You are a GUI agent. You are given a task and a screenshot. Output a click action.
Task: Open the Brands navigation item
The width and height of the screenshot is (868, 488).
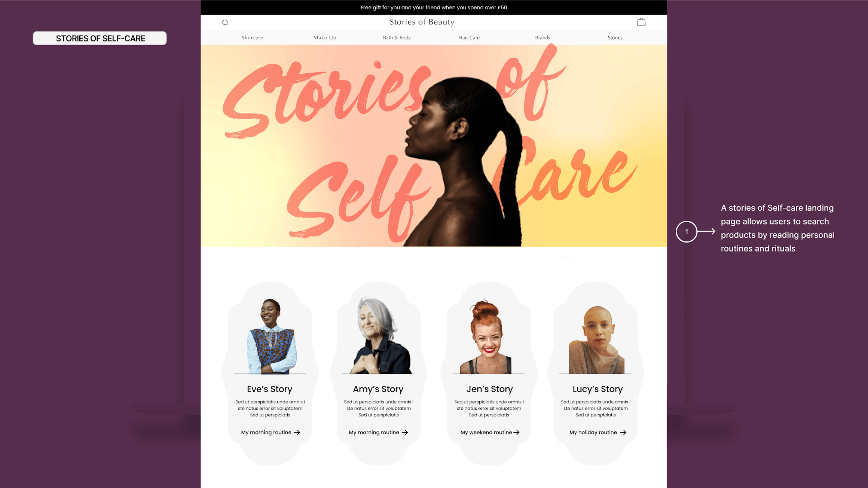coord(542,37)
